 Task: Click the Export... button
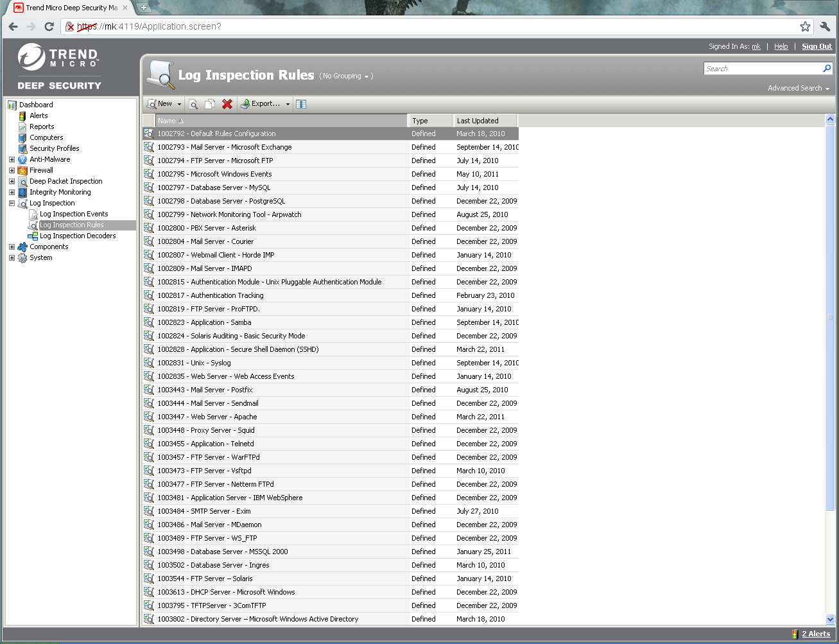click(261, 104)
